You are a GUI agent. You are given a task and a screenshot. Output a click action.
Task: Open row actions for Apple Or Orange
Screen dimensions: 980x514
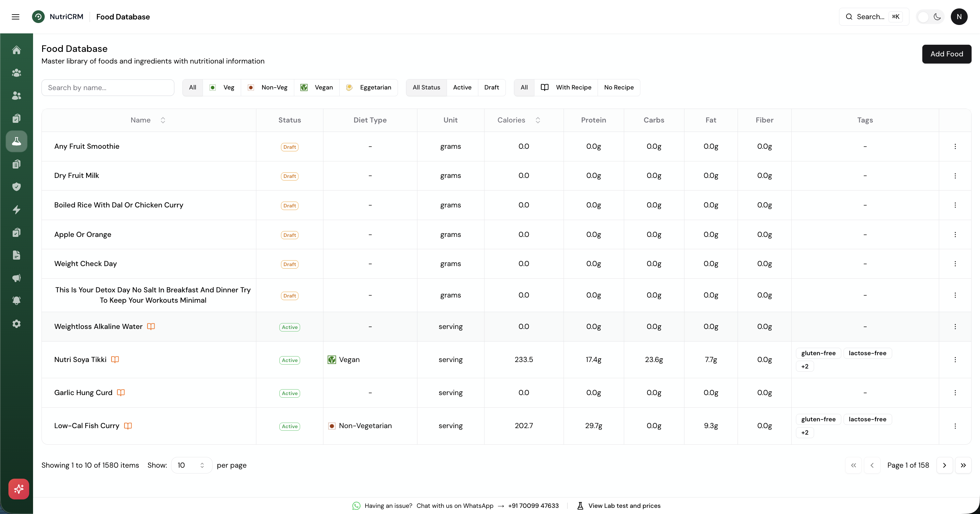[x=955, y=234]
